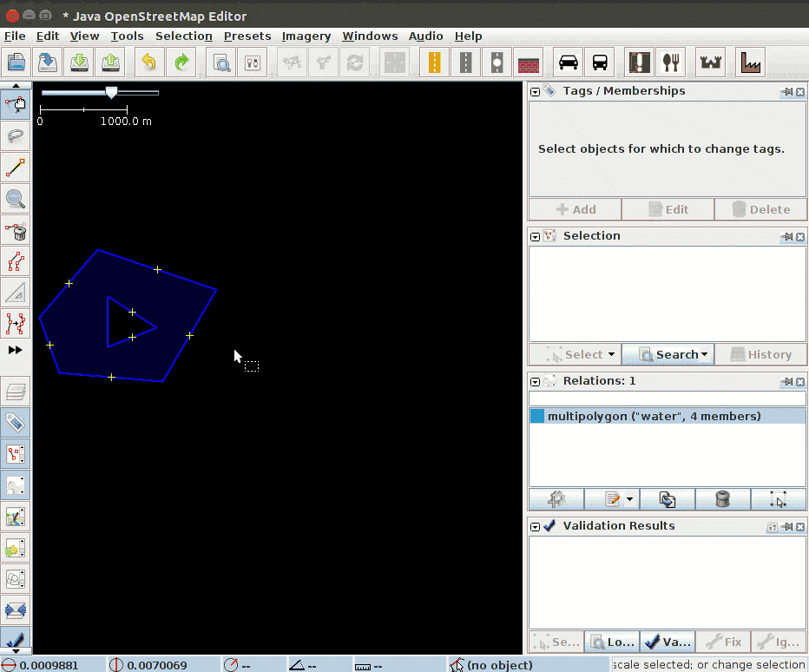Open the Imagery menu

[306, 36]
